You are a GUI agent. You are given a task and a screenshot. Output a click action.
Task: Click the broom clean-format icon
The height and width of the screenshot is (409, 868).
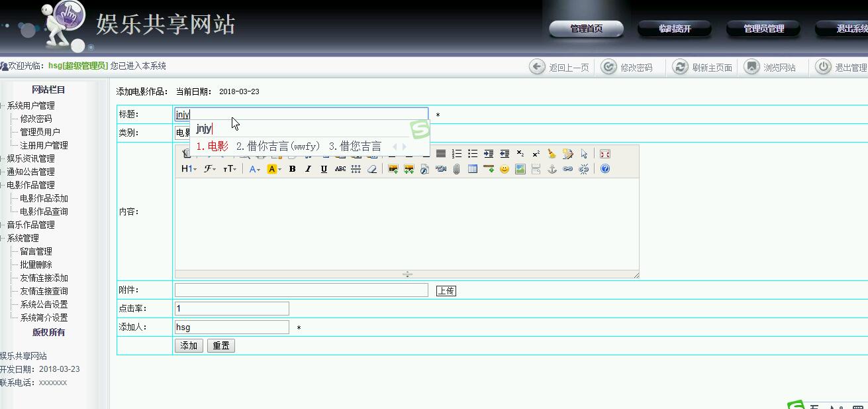[x=552, y=154]
